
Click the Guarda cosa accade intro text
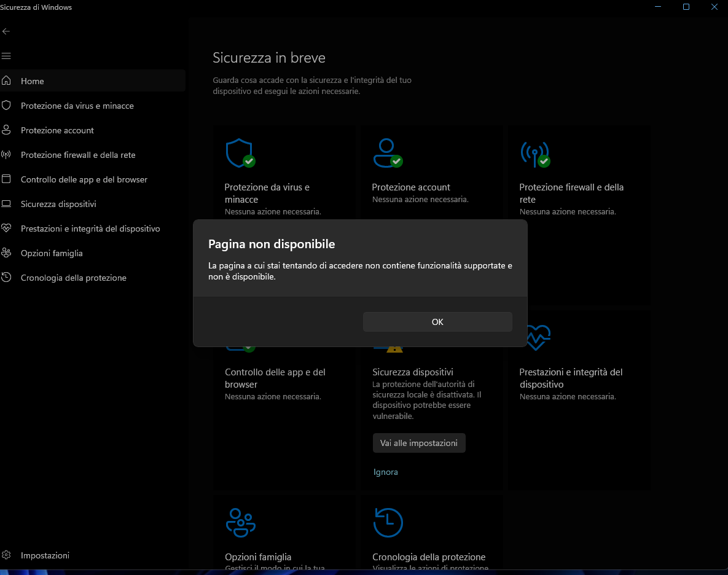pos(312,86)
